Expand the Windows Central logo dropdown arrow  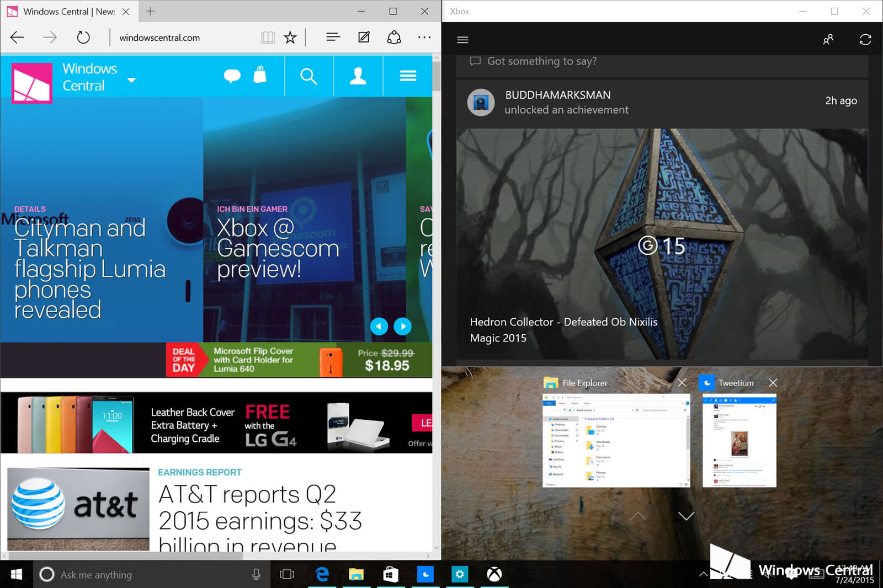coord(131,81)
